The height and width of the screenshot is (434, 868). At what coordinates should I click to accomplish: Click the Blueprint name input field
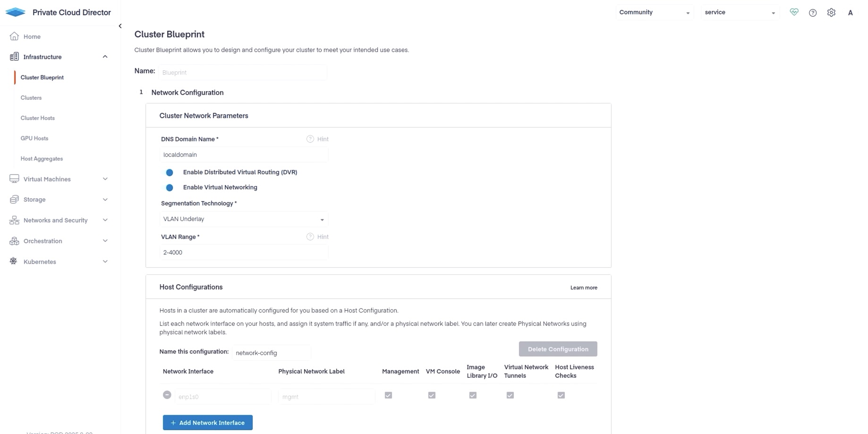[x=242, y=73]
